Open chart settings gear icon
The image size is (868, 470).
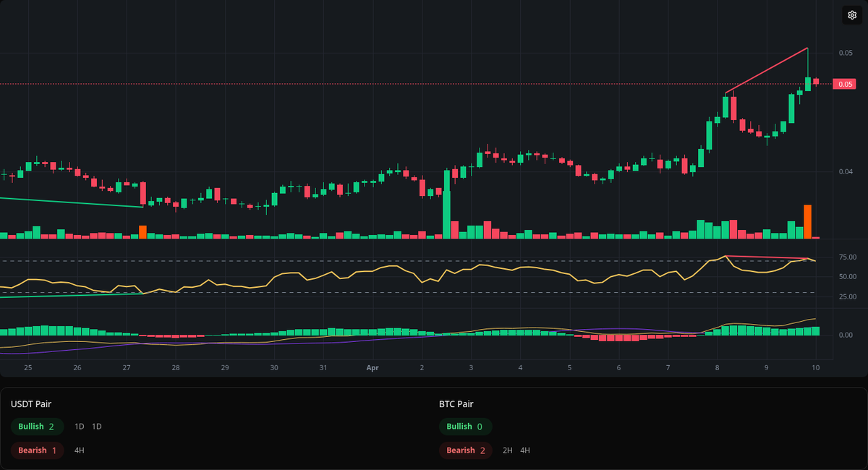click(852, 15)
